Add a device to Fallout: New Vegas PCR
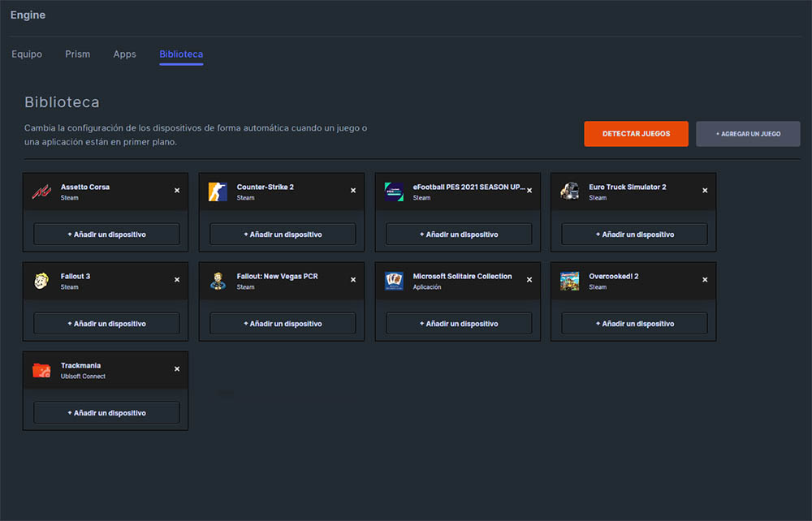The width and height of the screenshot is (812, 521). point(283,324)
